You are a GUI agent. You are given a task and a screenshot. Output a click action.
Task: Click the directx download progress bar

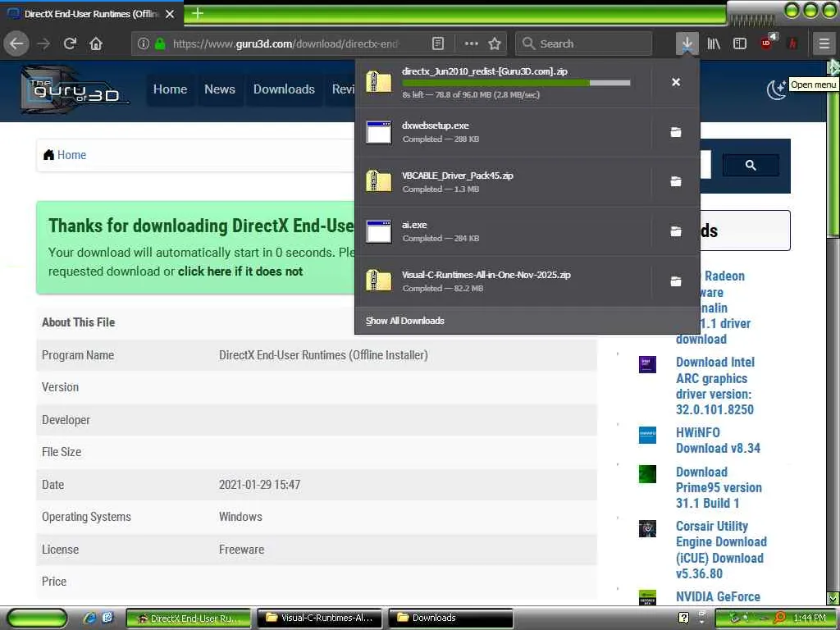tap(516, 83)
